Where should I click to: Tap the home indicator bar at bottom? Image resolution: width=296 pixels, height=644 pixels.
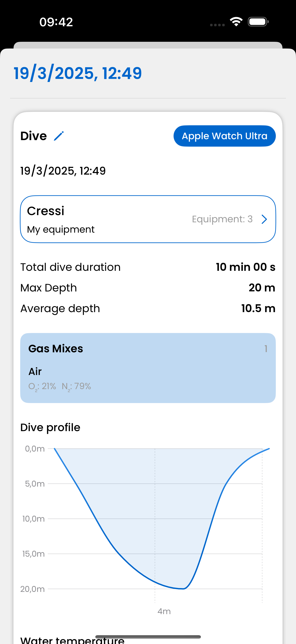pos(148,637)
